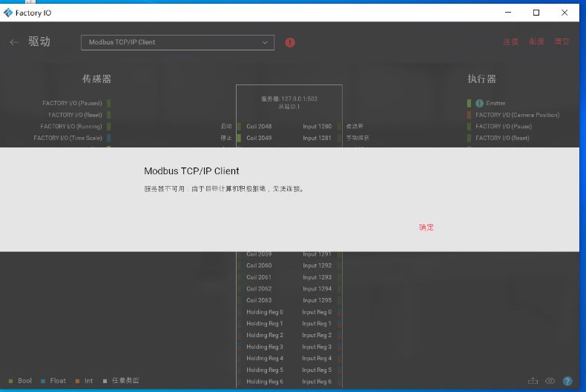
Task: Click the 配置 configuration link
Action: (536, 41)
